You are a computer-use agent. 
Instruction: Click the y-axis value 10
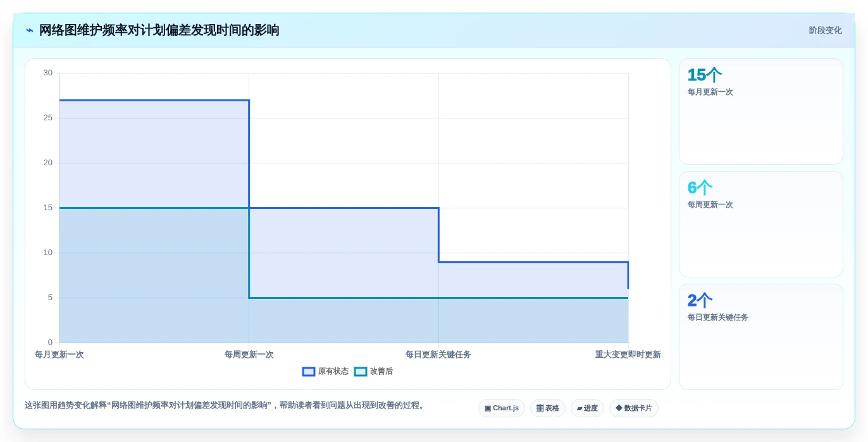pyautogui.click(x=48, y=253)
